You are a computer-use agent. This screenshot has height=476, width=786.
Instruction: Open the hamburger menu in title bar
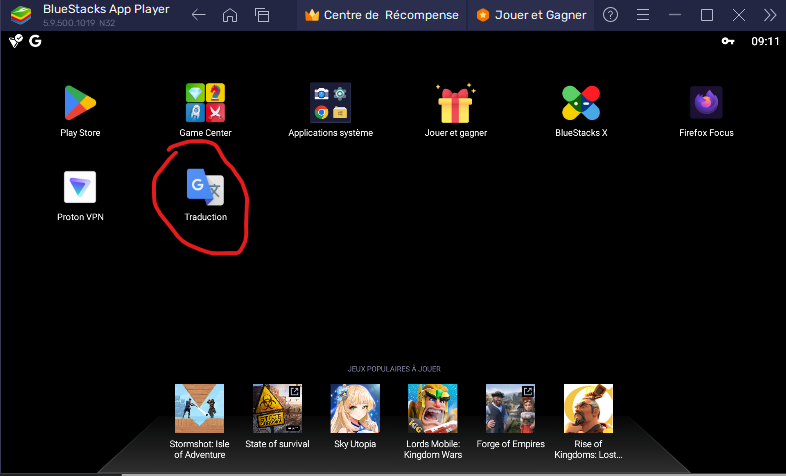pos(643,15)
